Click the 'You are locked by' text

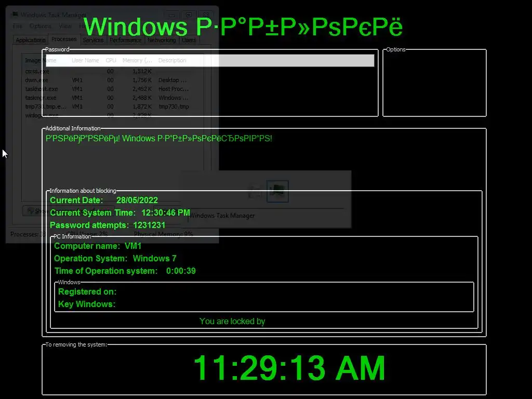tap(232, 321)
